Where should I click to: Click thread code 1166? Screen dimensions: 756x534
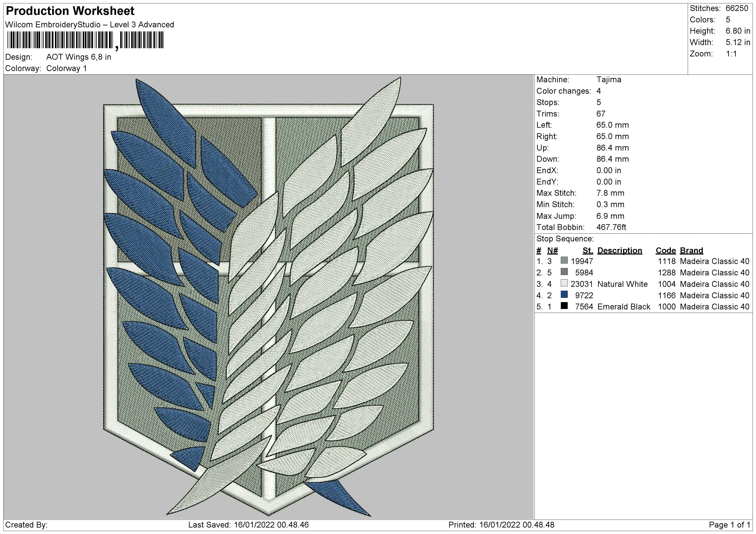pyautogui.click(x=667, y=295)
